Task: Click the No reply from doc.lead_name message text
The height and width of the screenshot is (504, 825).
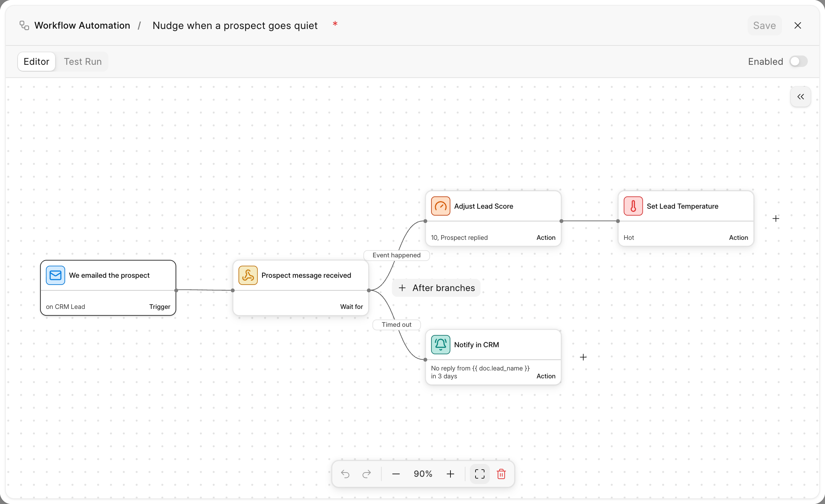Action: point(480,372)
